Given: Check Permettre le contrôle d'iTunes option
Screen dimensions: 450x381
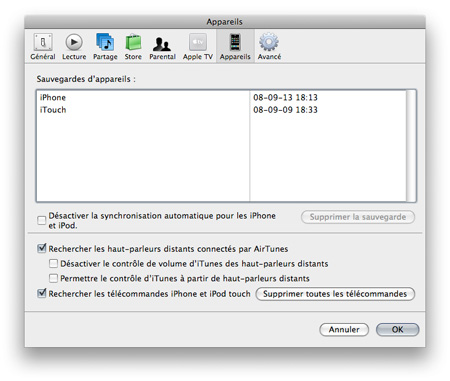Looking at the screenshot, I should click(x=53, y=278).
